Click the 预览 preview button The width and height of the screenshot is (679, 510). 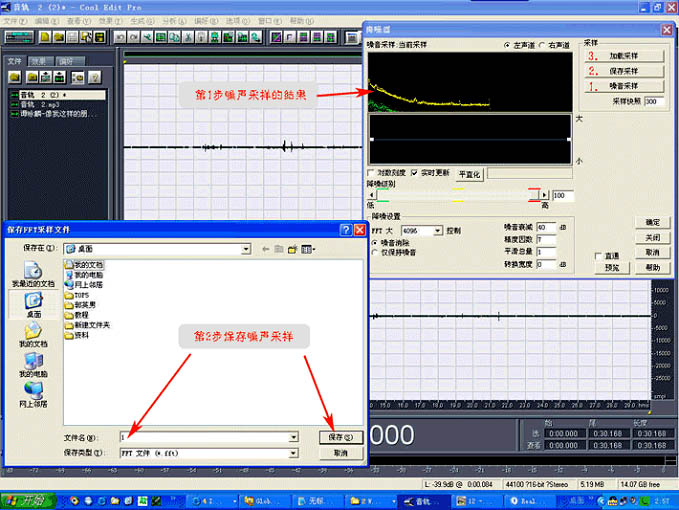point(612,268)
